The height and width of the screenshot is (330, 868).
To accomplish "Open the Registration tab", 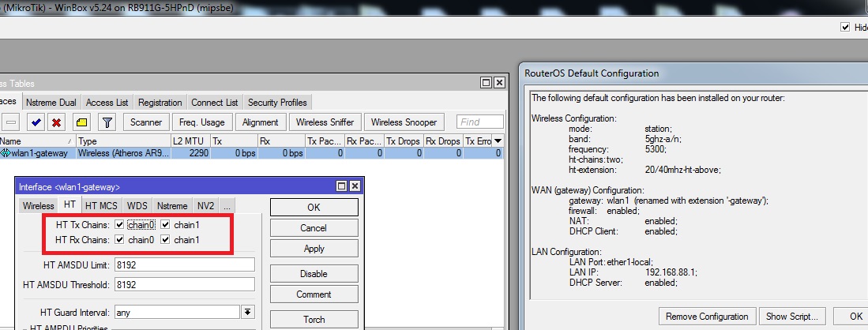I will coord(160,103).
